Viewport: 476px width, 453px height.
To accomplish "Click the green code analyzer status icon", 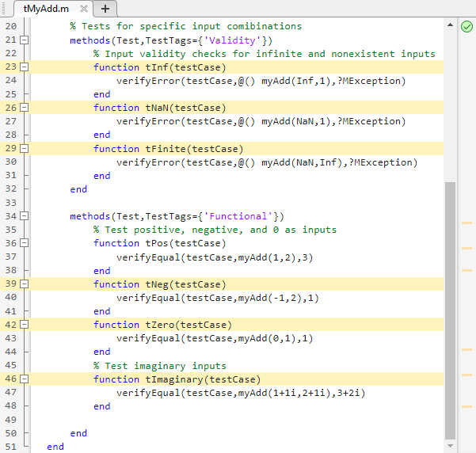I will coord(466,26).
